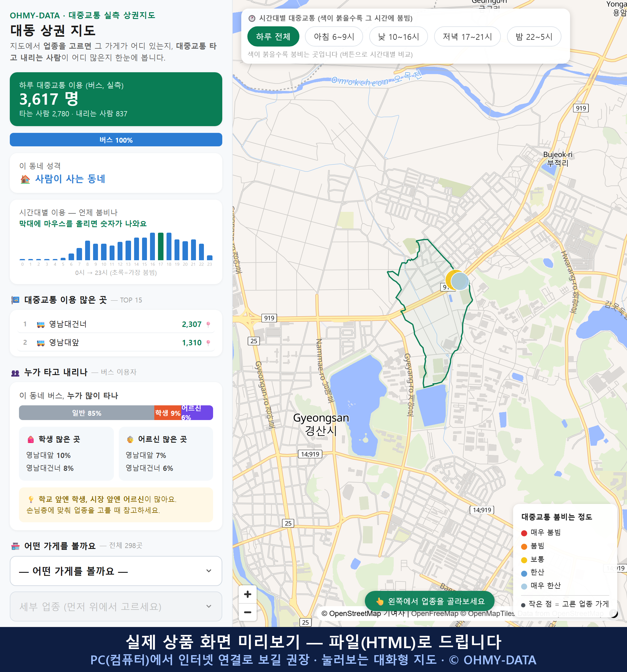Viewport: 627px width, 672px height.
Task: Click the 어르신 6% purple segment
Action: coord(197,413)
